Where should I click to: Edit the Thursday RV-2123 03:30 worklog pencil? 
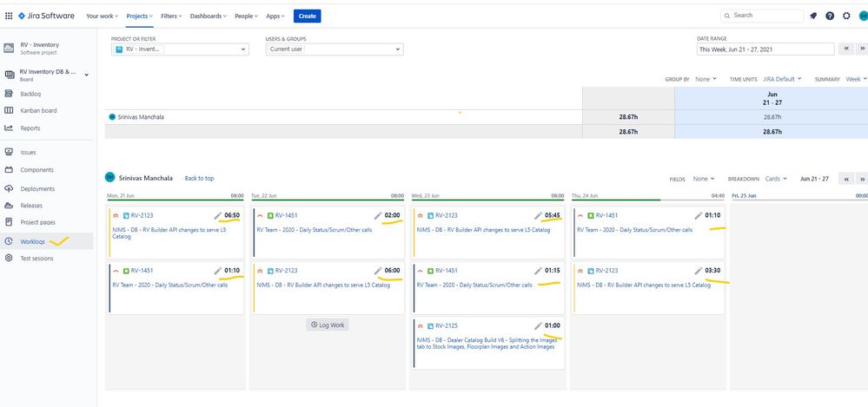[699, 271]
